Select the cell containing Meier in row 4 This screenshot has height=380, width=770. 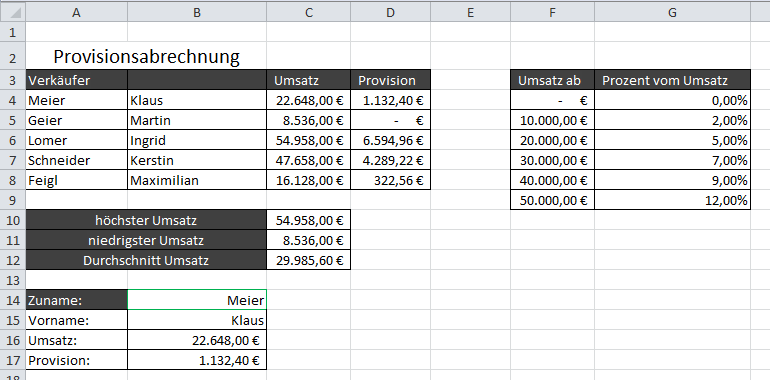(x=77, y=100)
